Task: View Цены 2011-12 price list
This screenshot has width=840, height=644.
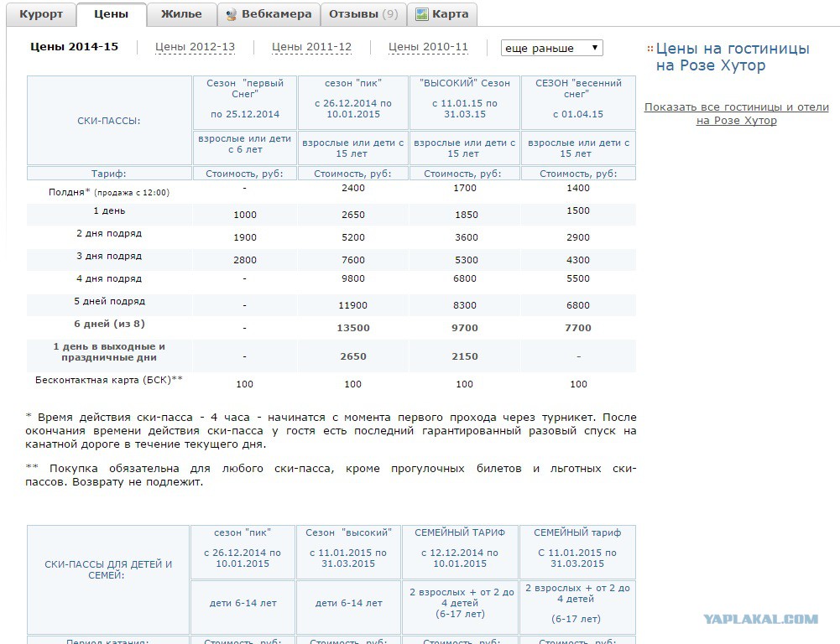Action: tap(312, 47)
